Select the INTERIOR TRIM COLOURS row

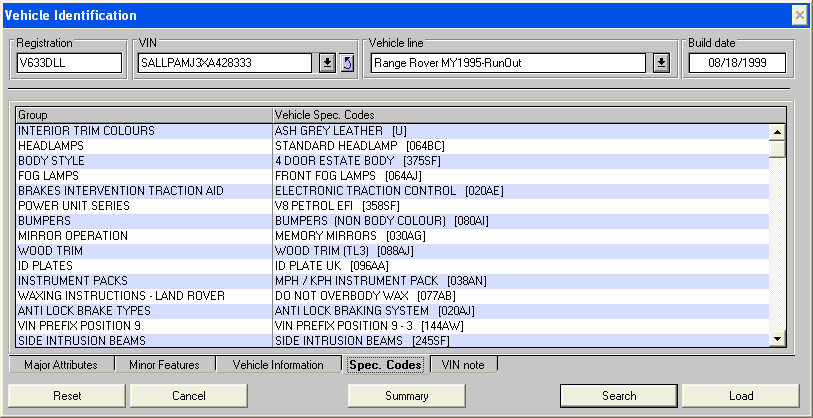(393, 131)
